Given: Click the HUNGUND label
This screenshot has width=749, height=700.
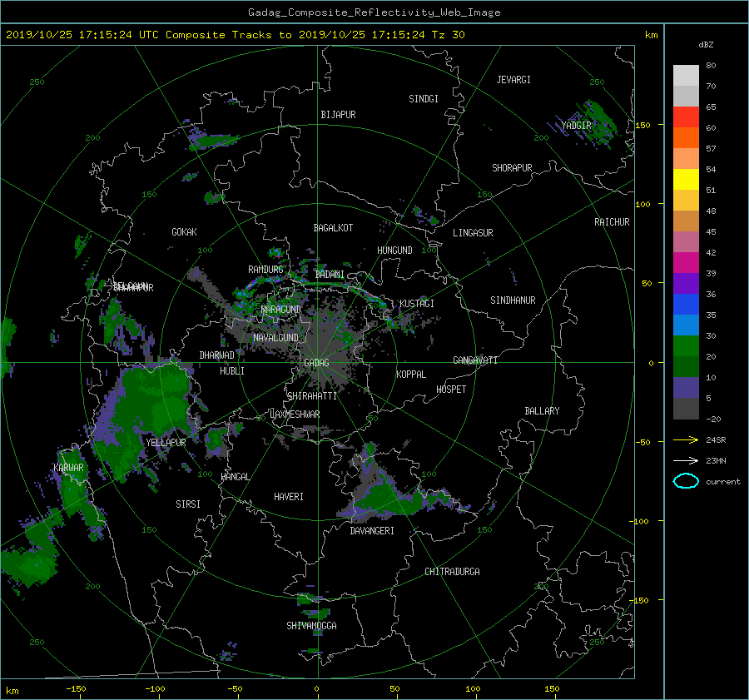Looking at the screenshot, I should click(394, 251).
